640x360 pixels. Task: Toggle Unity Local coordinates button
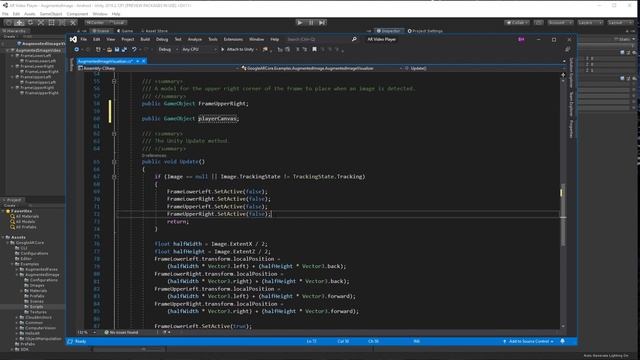(117, 22)
